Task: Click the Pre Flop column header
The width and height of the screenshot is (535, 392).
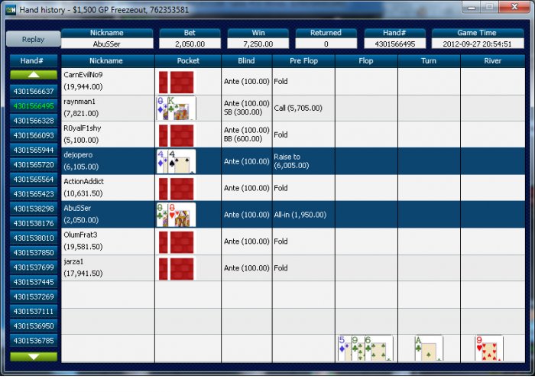Action: pyautogui.click(x=303, y=60)
